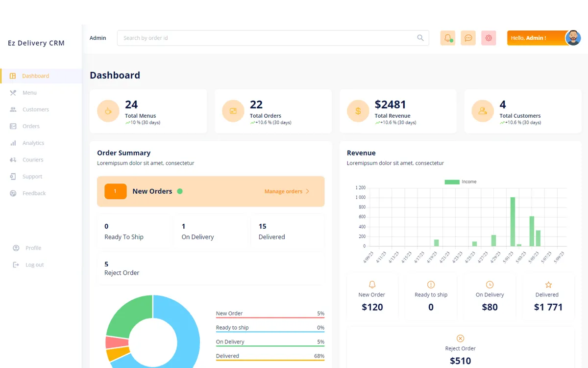Open the settings gear icon
588x368 pixels.
[489, 38]
